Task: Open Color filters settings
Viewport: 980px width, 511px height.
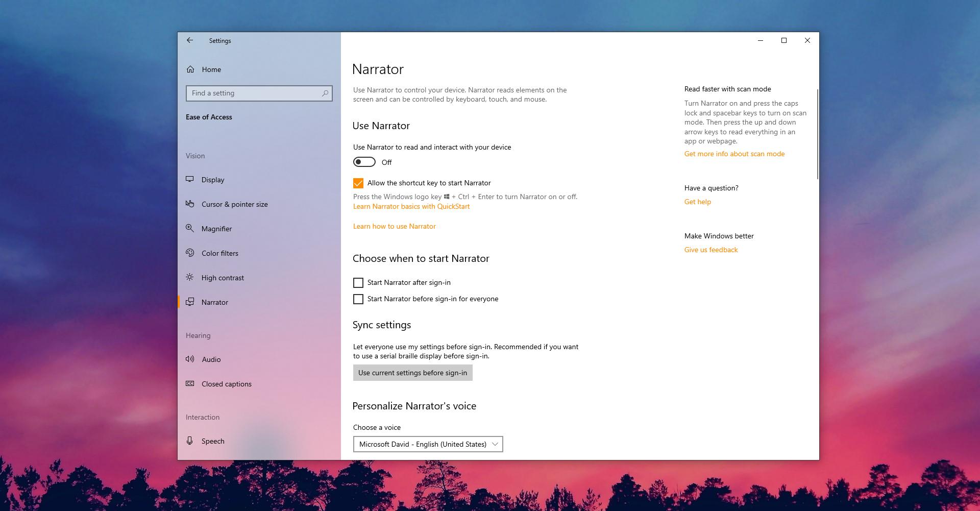Action: click(x=259, y=253)
